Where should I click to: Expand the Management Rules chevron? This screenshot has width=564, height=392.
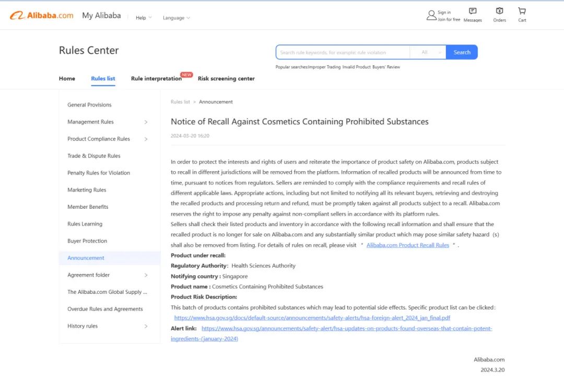146,122
